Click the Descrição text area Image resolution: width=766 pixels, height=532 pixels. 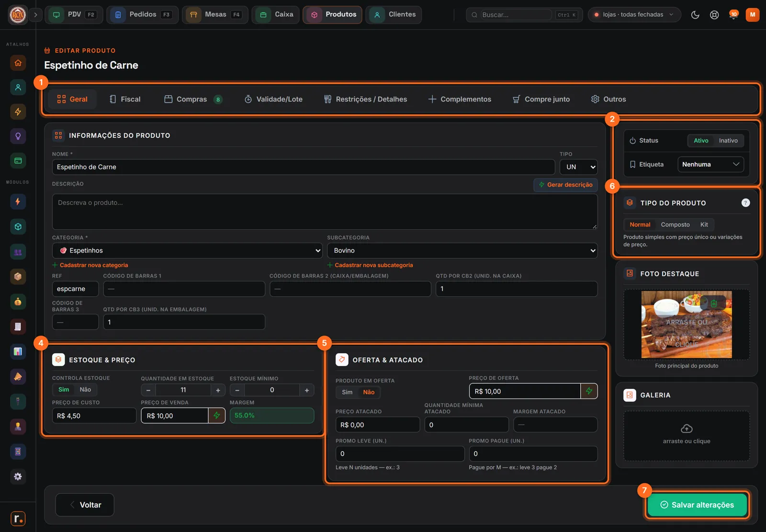tap(325, 211)
